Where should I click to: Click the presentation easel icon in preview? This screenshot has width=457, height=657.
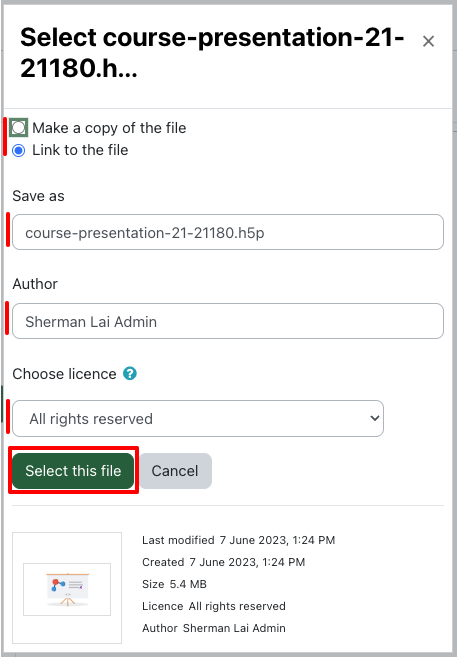tap(67, 590)
